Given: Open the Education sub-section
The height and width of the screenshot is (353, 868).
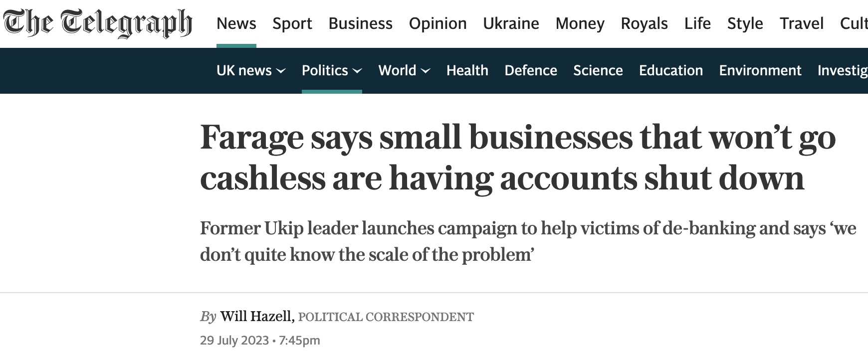Looking at the screenshot, I should click(x=670, y=70).
